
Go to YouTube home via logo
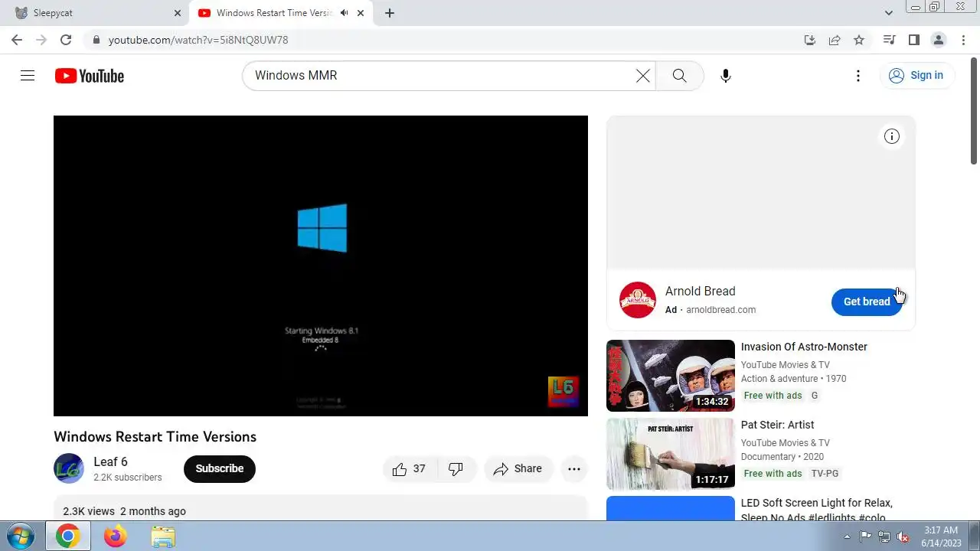[x=90, y=76]
